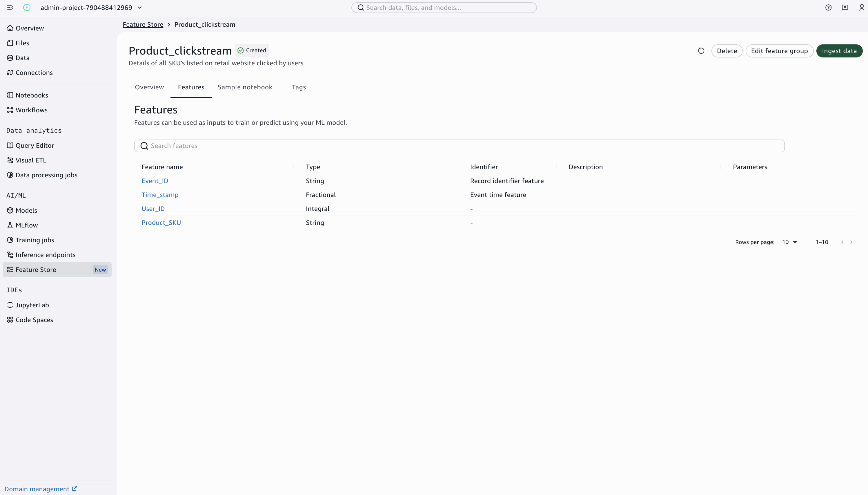Go to the next page arrow
Viewport: 868px width, 495px height.
851,242
